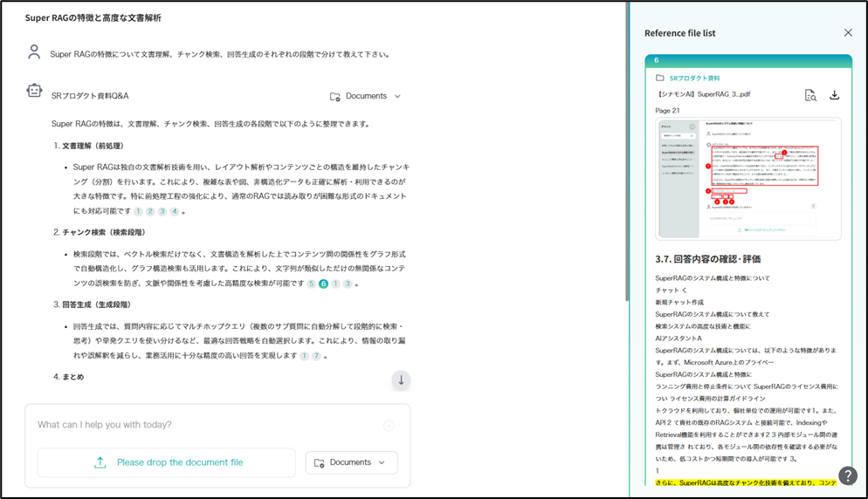
Task: Click reference line 'AIアシスタントA'
Action: tap(679, 338)
